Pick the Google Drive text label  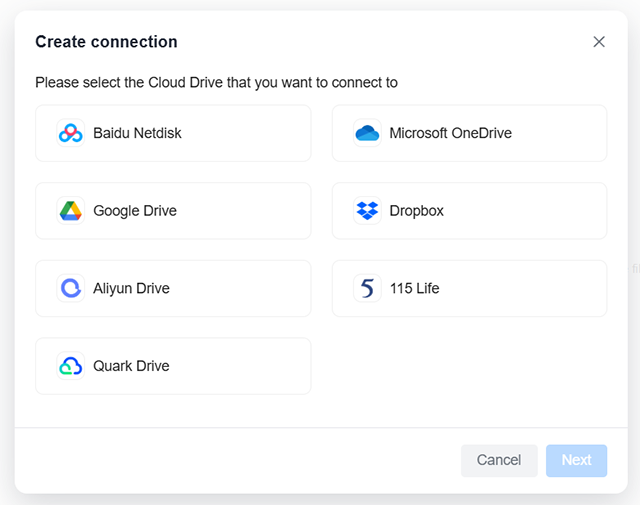pyautogui.click(x=135, y=211)
